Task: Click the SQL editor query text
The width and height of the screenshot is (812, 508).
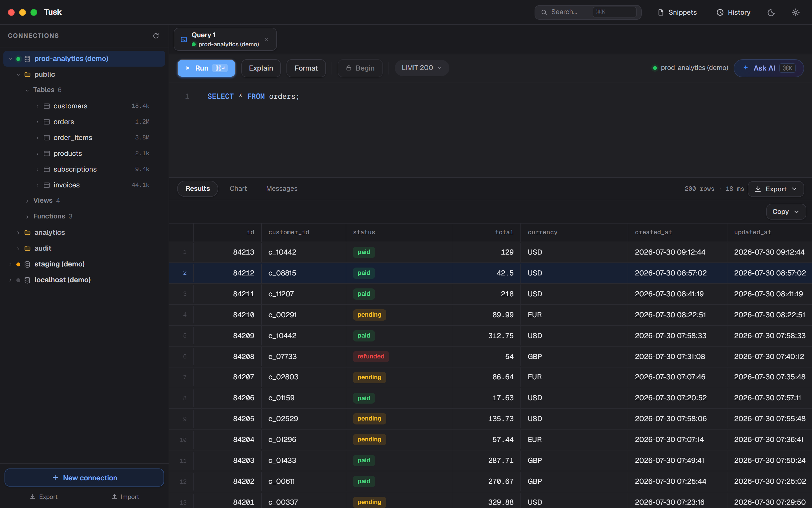Action: 253,97
